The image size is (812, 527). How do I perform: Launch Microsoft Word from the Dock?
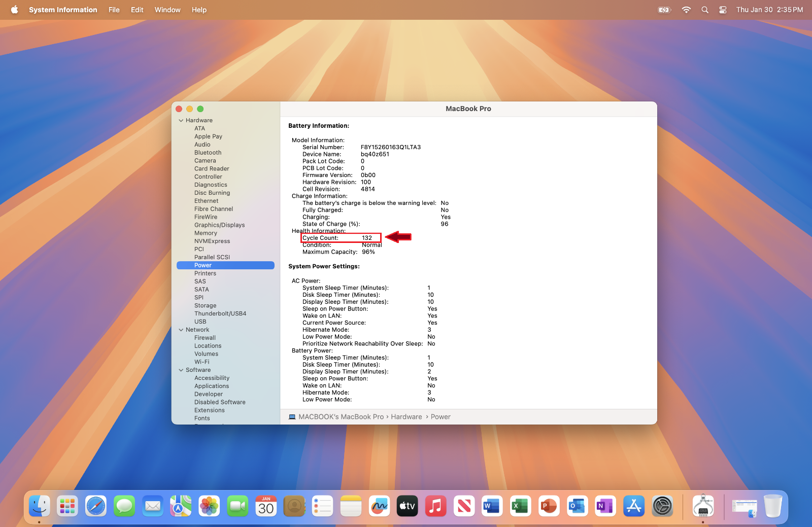tap(492, 506)
